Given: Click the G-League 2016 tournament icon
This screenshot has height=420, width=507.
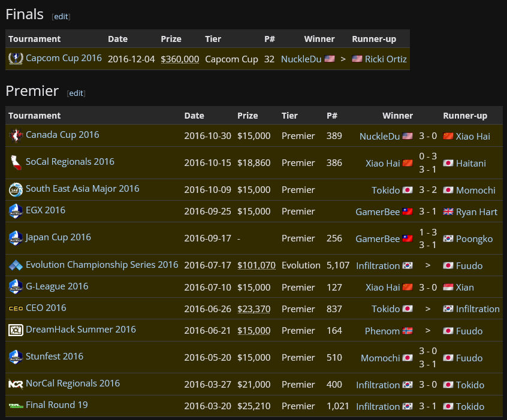Looking at the screenshot, I should pos(16,287).
